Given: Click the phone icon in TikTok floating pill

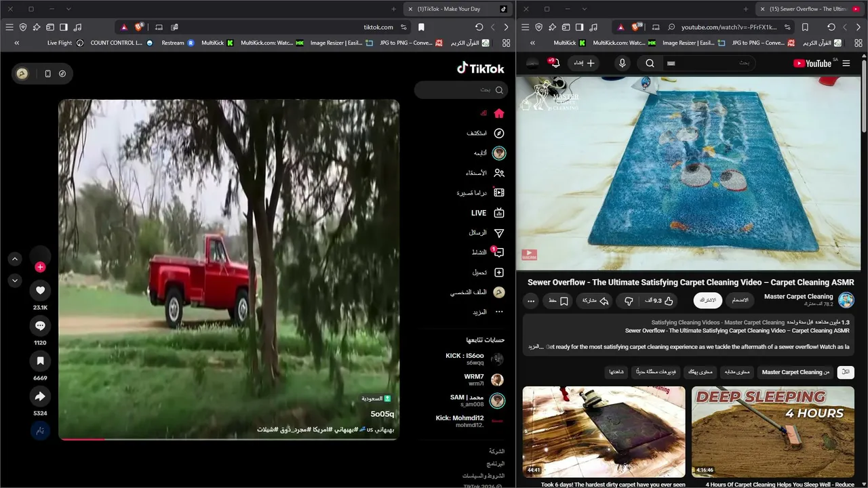Looking at the screenshot, I should coord(47,74).
